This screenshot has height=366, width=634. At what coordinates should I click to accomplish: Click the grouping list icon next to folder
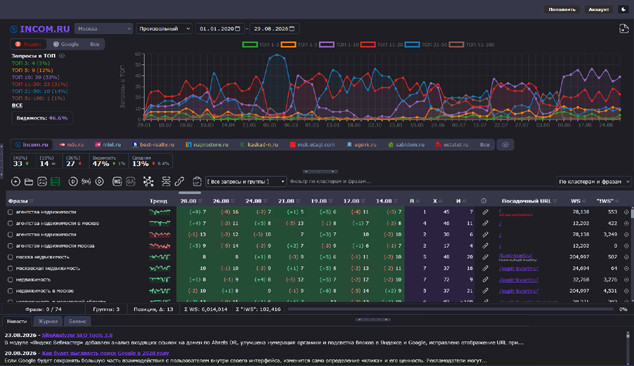coord(42,182)
